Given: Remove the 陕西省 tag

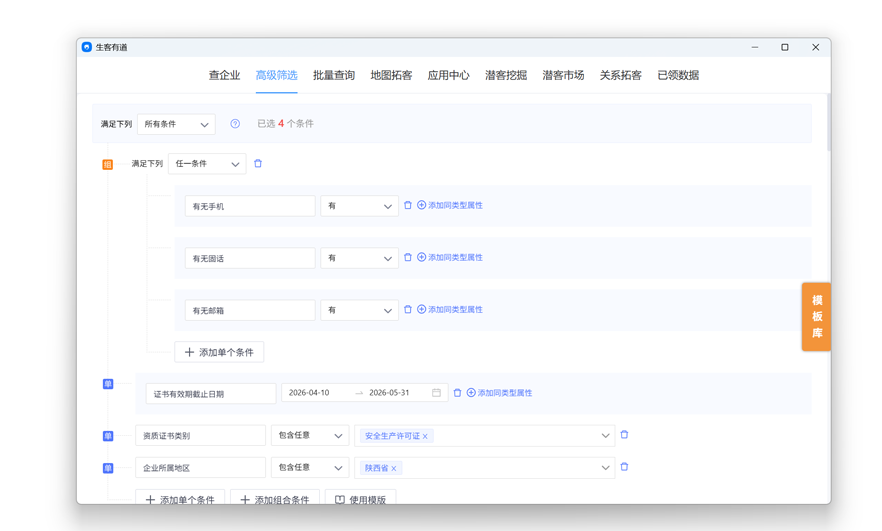Looking at the screenshot, I should click(x=394, y=469).
